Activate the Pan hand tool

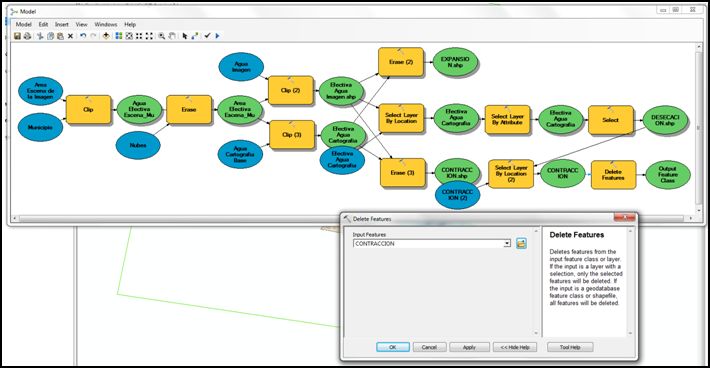tap(172, 36)
